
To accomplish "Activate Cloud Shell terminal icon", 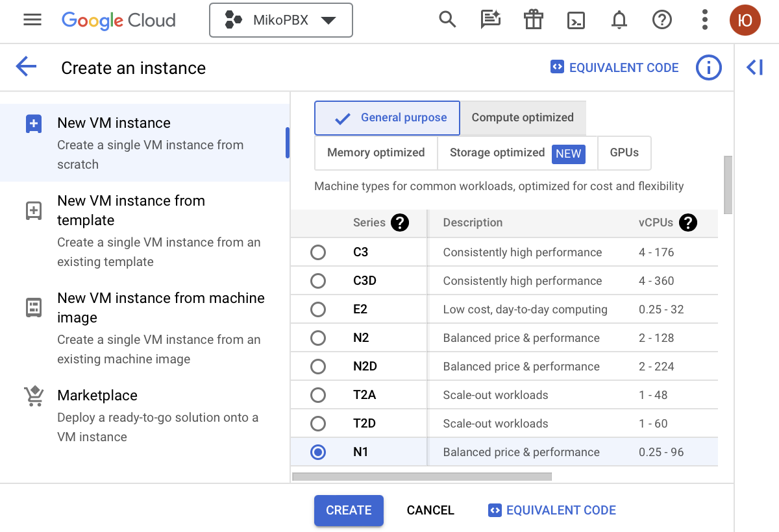I will click(576, 20).
